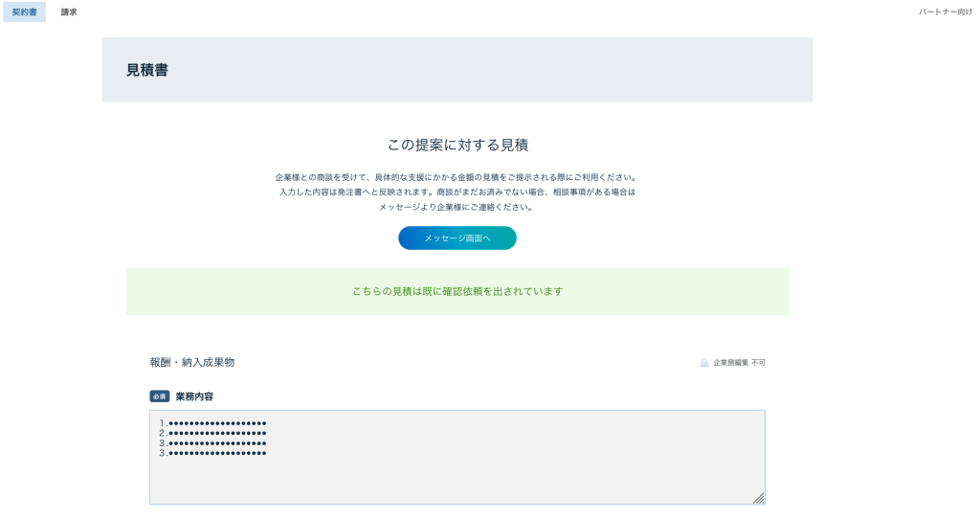The height and width of the screenshot is (520, 980).
Task: Click line 2 in the 業務内容 textarea
Action: tap(213, 433)
